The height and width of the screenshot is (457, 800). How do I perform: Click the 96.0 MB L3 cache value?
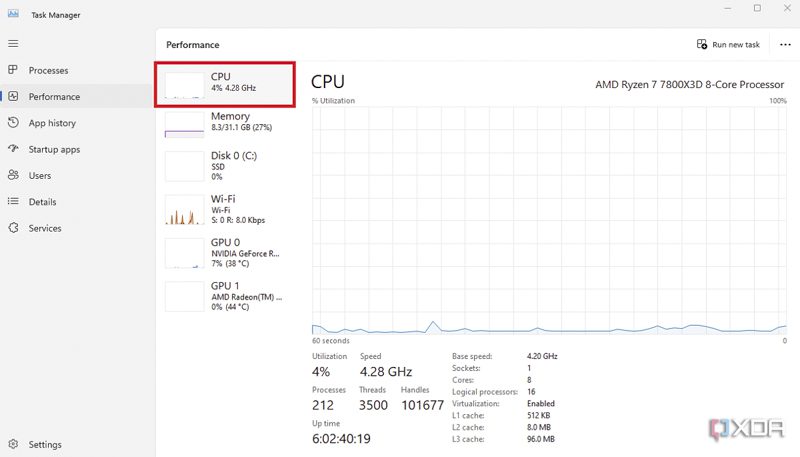pyautogui.click(x=540, y=439)
